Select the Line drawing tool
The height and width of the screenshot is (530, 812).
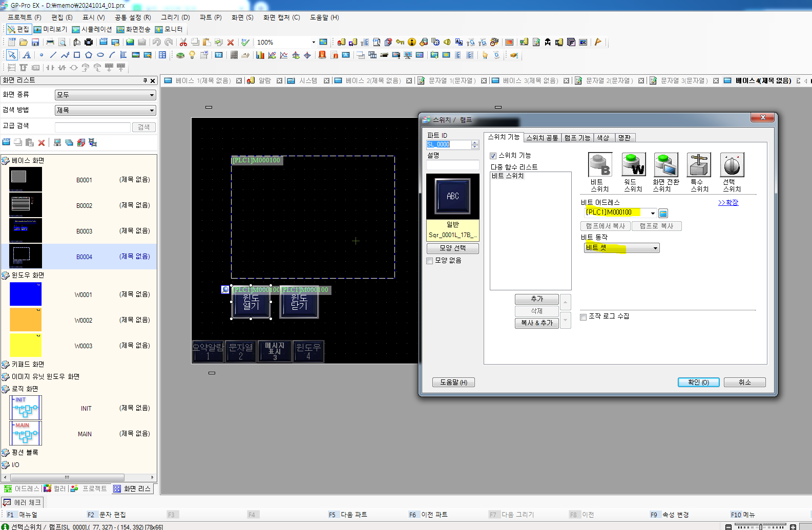tap(53, 55)
